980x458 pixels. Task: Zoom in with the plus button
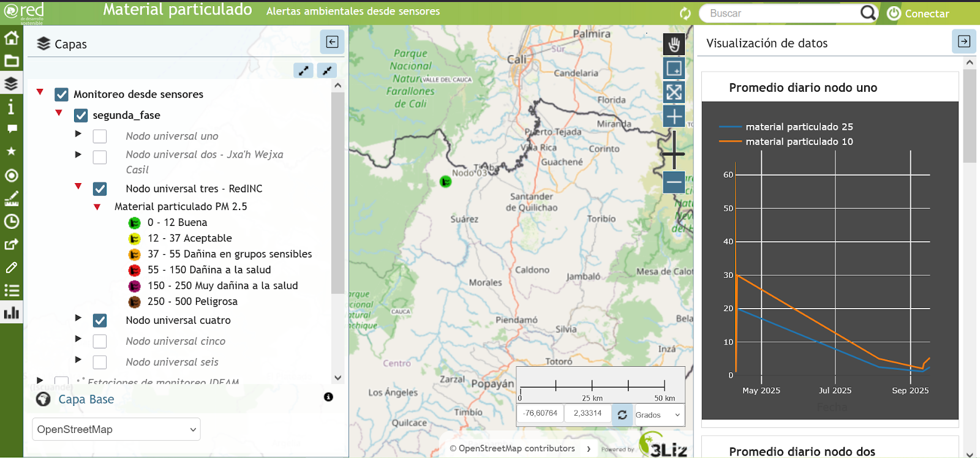coord(674,116)
